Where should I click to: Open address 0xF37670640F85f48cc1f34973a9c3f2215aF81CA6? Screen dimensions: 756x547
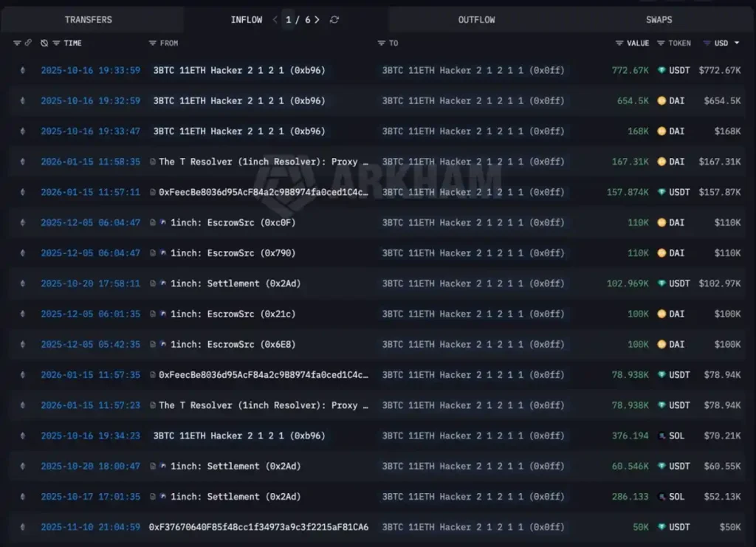coord(260,527)
